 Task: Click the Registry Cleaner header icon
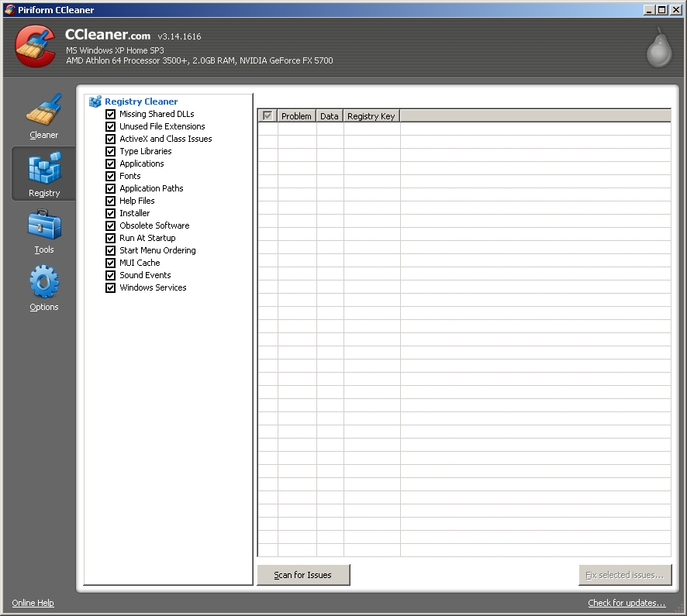click(x=95, y=101)
